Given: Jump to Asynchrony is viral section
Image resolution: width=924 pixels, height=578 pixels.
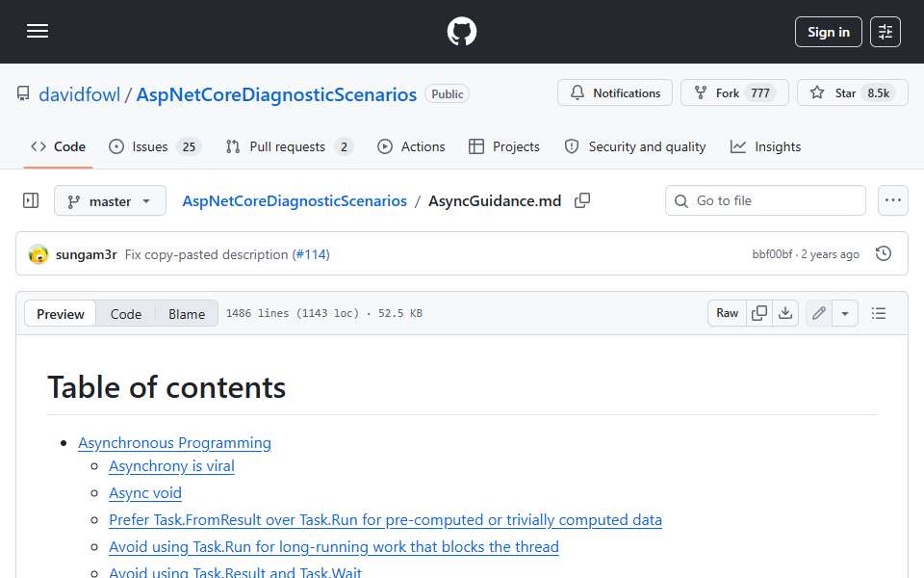Looking at the screenshot, I should pos(171,466).
